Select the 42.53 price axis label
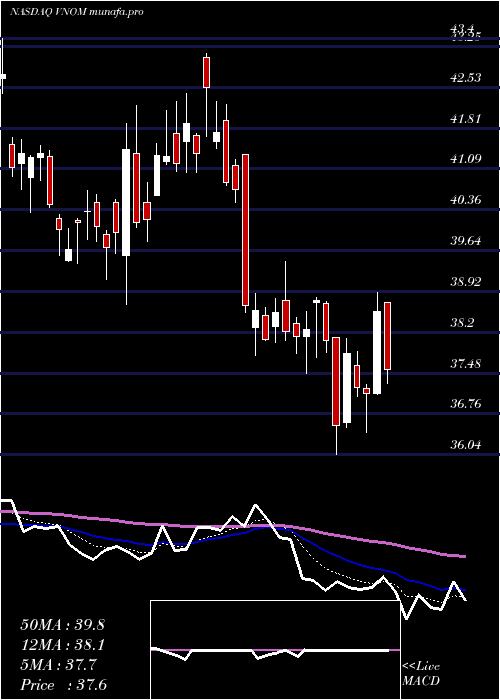The height and width of the screenshot is (700, 500). tap(466, 78)
